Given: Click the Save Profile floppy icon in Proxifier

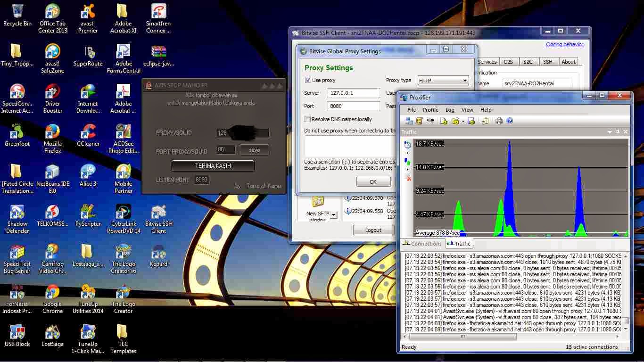Looking at the screenshot, I should [471, 121].
